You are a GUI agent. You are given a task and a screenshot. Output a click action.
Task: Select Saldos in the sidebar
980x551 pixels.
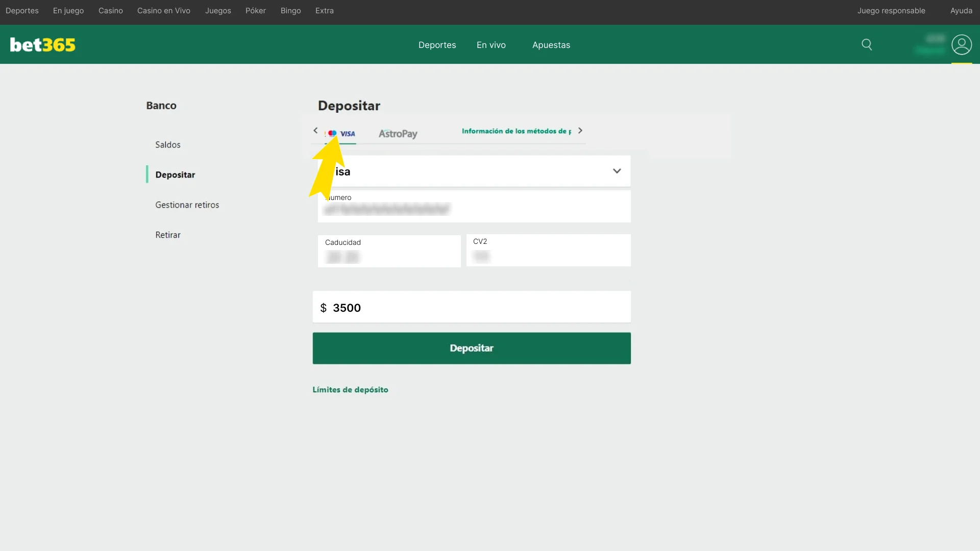coord(167,144)
